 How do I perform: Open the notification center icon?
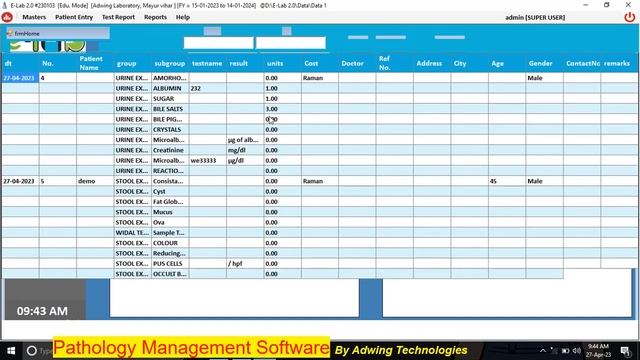click(625, 351)
